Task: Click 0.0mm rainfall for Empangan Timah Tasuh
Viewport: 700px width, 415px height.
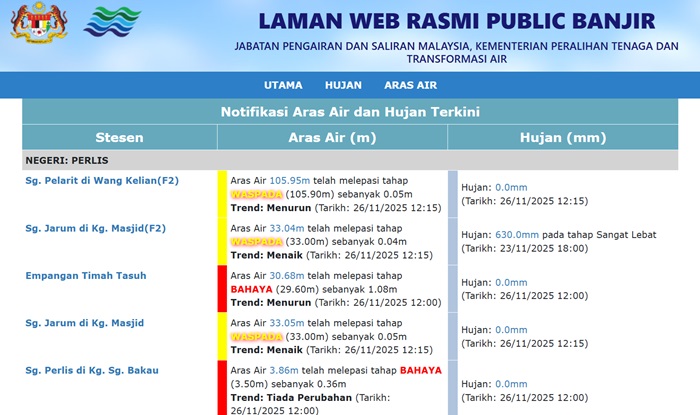Action: tap(511, 282)
